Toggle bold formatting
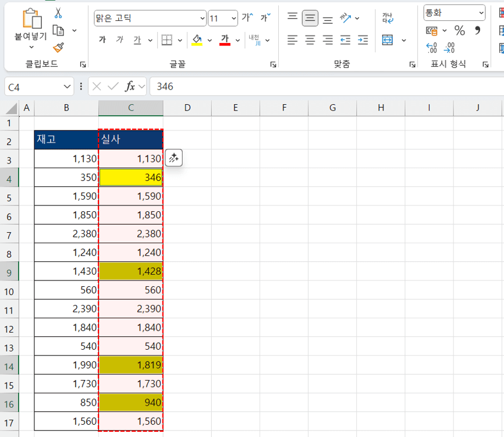This screenshot has width=504, height=437. 102,40
